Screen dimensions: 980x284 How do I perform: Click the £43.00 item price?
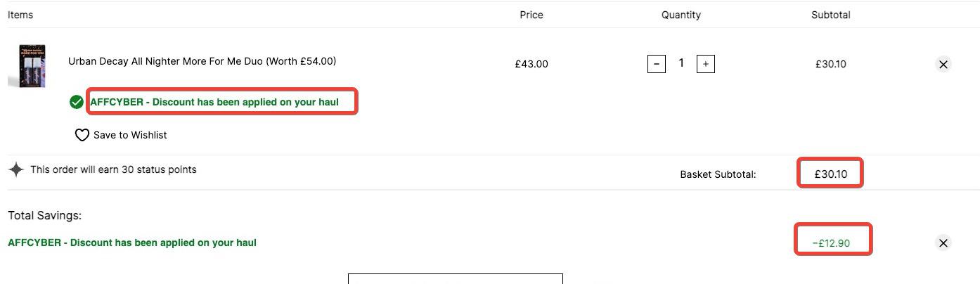coord(531,64)
